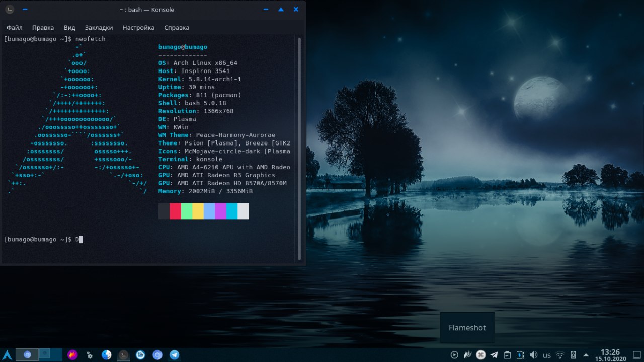The height and width of the screenshot is (362, 644).
Task: Click the 'Memory: 2002MiB / 3356MiB' line
Action: click(205, 192)
